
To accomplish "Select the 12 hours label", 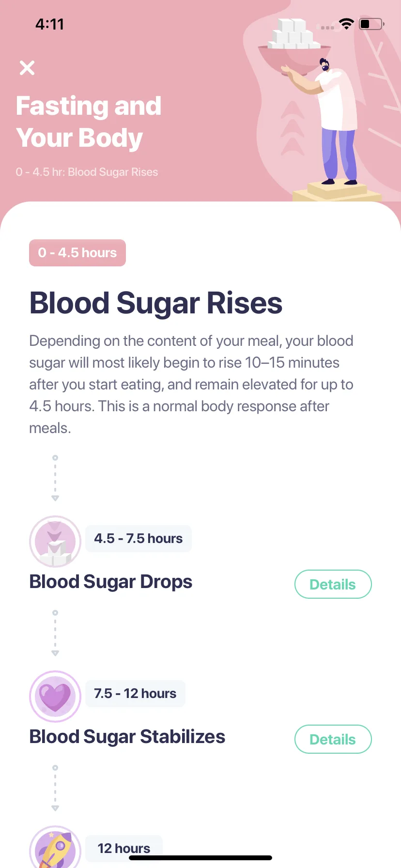I will (124, 849).
